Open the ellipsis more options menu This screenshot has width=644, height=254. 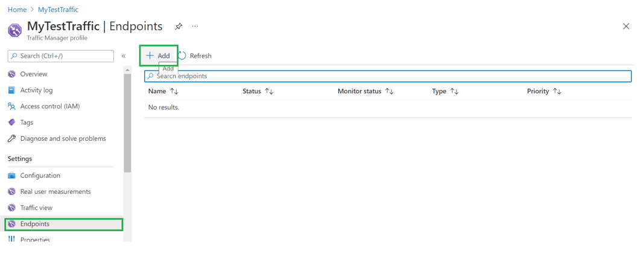(195, 26)
